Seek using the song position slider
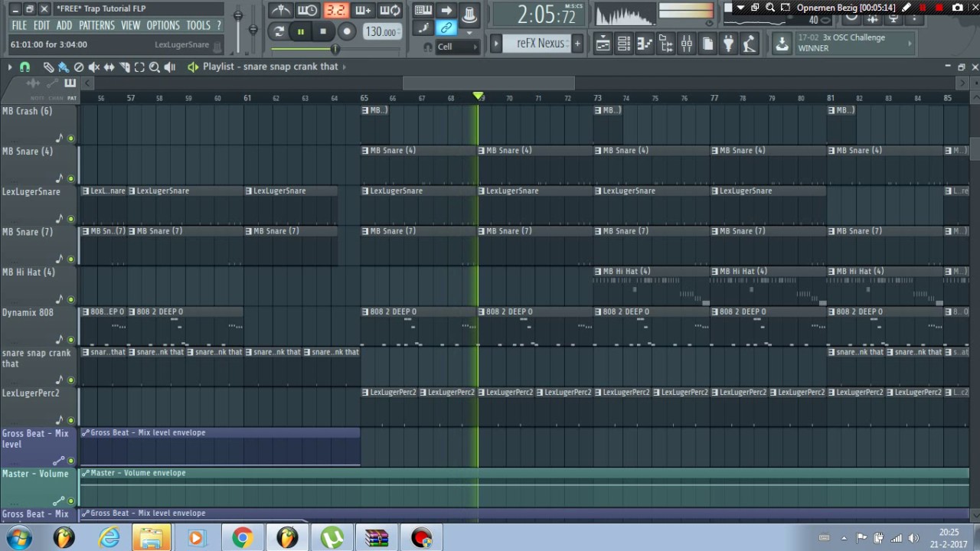Screen dimensions: 980x551 pos(335,48)
